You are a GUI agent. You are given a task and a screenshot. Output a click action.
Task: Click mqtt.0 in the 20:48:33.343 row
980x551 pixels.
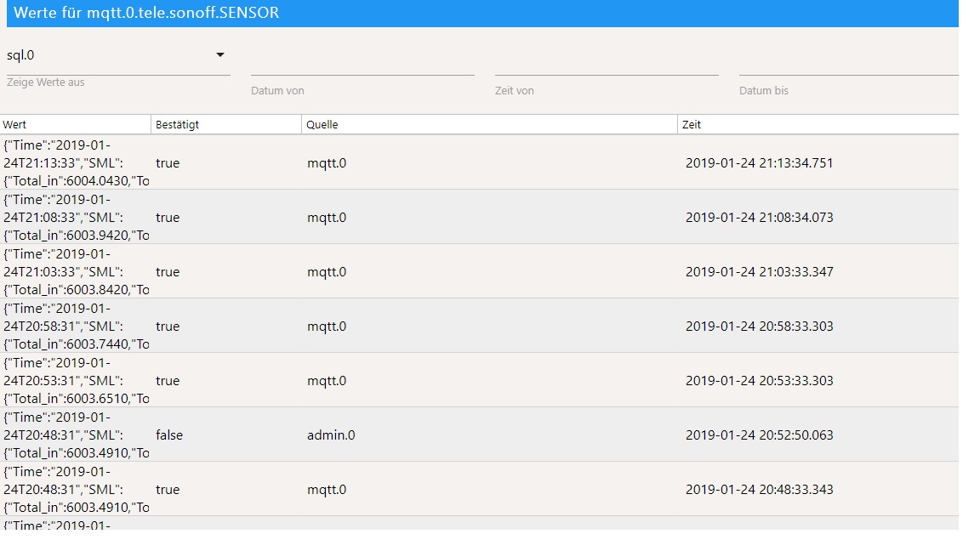(x=327, y=489)
